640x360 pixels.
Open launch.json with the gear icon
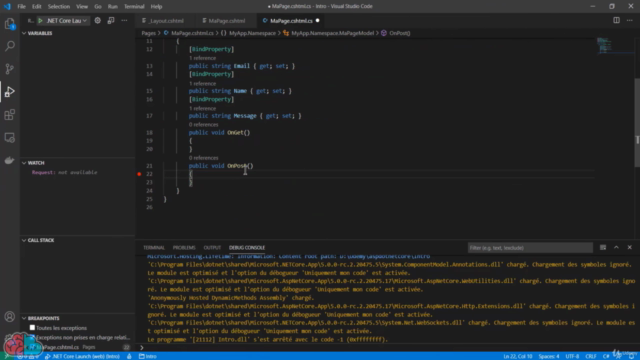(x=98, y=20)
